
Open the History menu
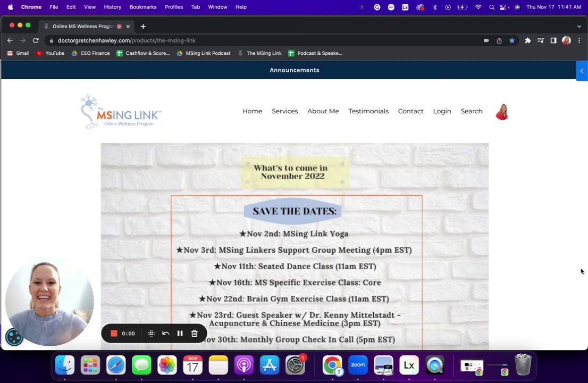pyautogui.click(x=113, y=7)
